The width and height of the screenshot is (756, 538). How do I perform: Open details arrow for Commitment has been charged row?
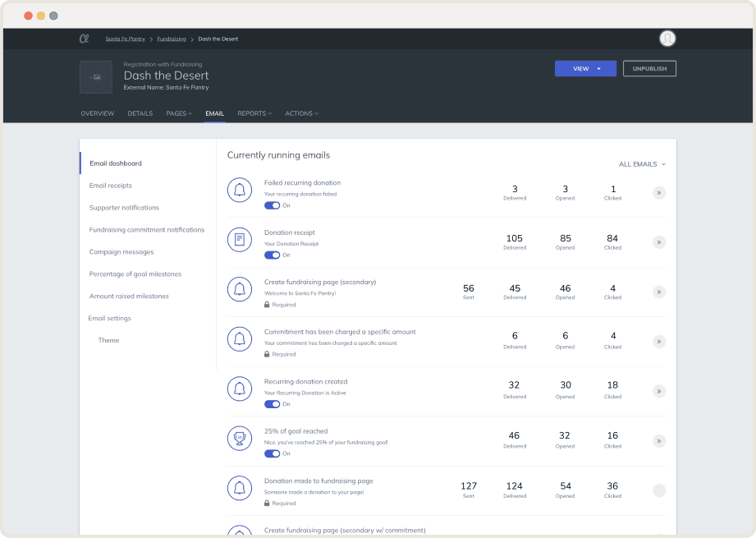[659, 342]
